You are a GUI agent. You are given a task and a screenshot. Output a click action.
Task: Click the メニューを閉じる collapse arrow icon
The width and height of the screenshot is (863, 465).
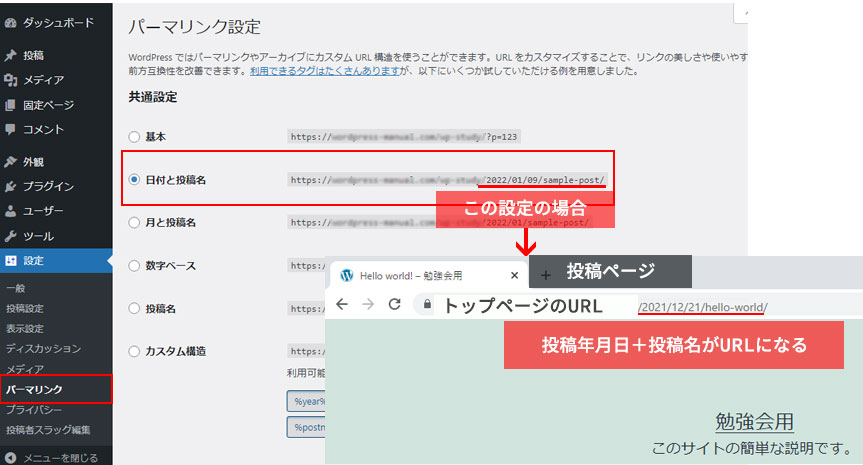pos(10,458)
